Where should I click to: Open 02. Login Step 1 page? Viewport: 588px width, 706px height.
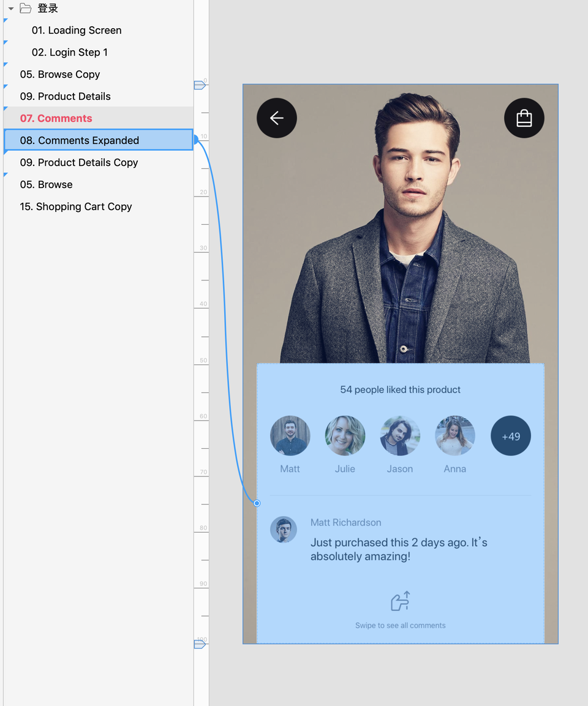70,53
